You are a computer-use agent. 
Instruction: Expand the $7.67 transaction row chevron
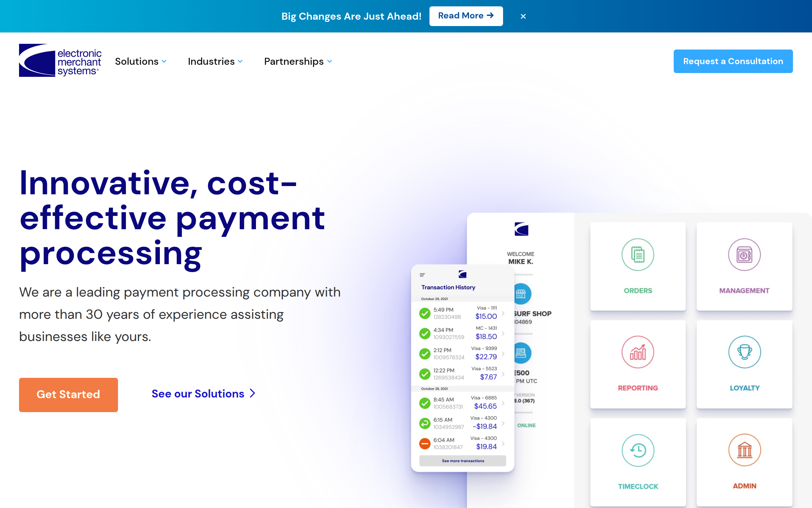coord(503,374)
